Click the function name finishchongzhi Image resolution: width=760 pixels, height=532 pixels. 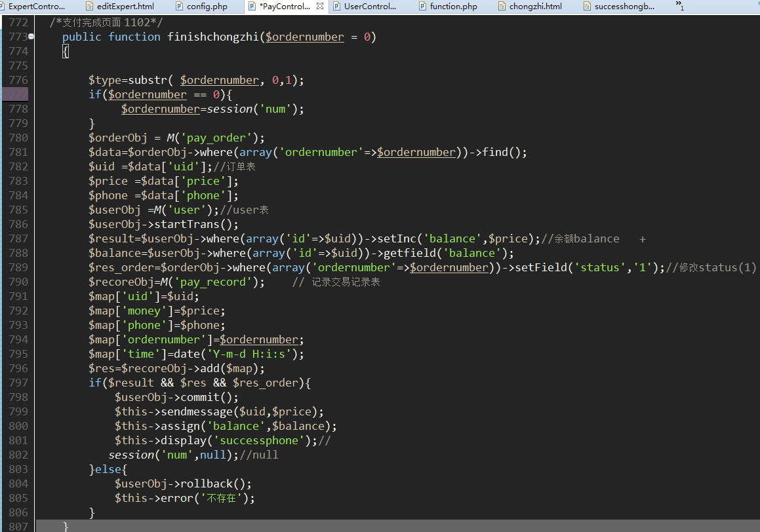tap(213, 37)
